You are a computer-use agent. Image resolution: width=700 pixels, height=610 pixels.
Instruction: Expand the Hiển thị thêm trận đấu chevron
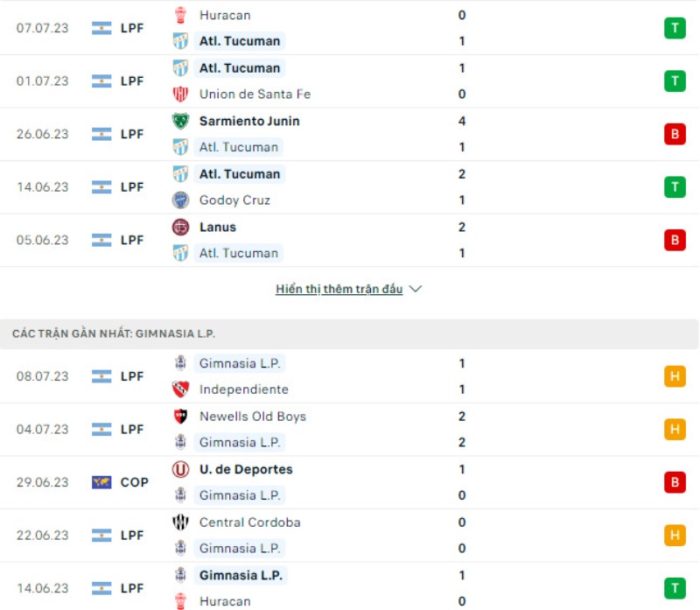pyautogui.click(x=416, y=289)
